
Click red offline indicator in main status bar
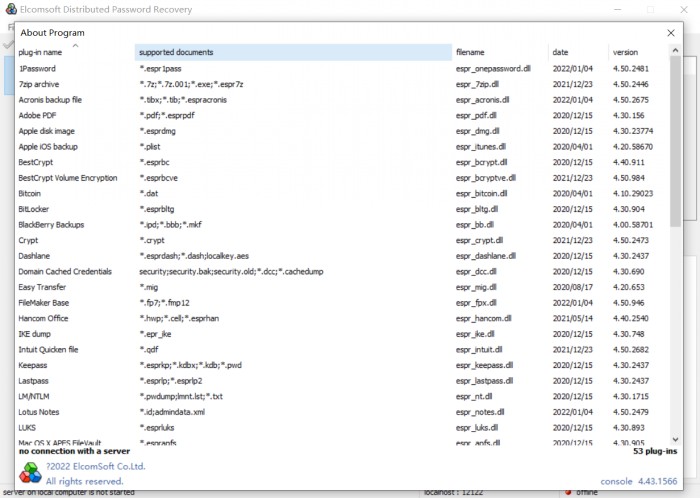(x=568, y=493)
